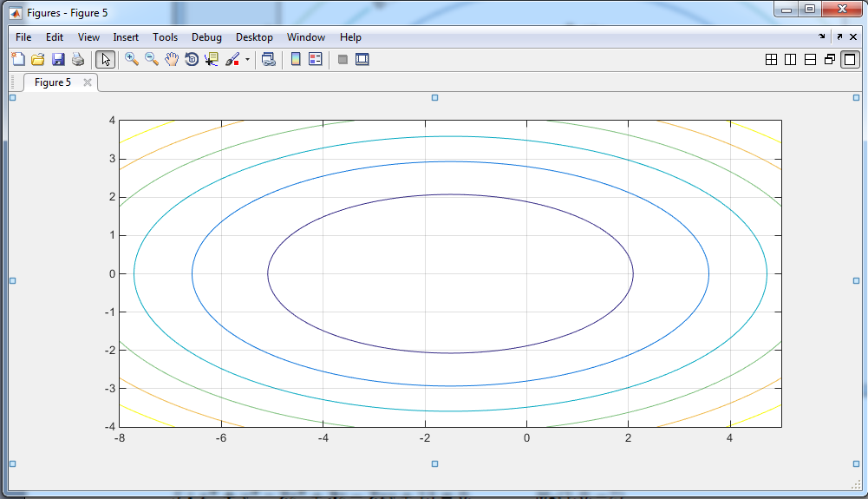The height and width of the screenshot is (499, 868).
Task: Click the New Figure icon
Action: tap(17, 60)
